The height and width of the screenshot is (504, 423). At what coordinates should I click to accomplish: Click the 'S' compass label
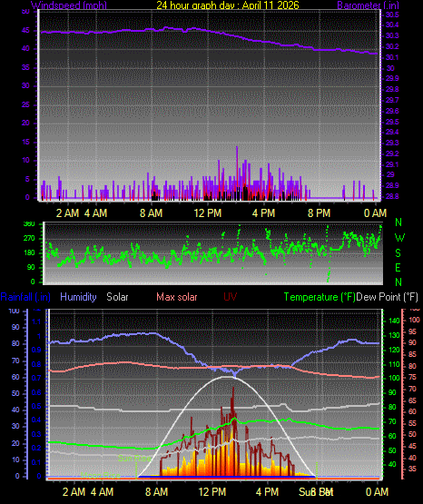point(398,253)
